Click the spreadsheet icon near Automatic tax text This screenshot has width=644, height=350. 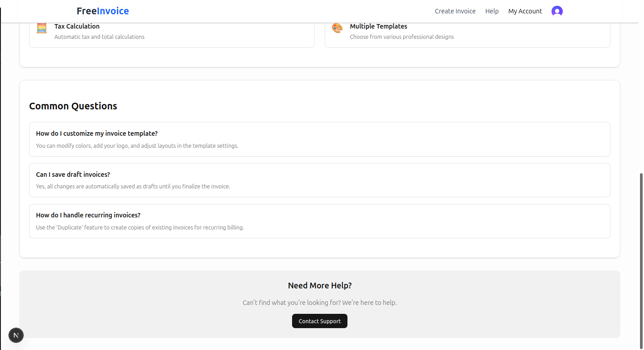click(42, 28)
